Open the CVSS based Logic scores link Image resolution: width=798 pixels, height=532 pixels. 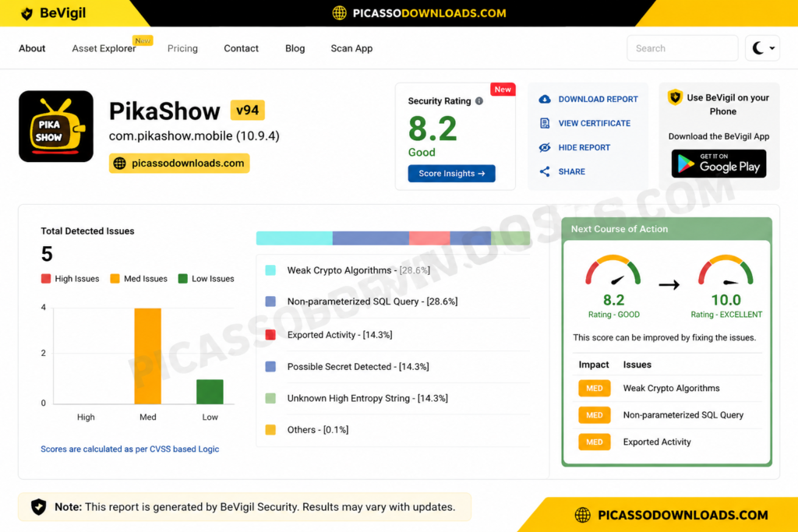pyautogui.click(x=130, y=449)
